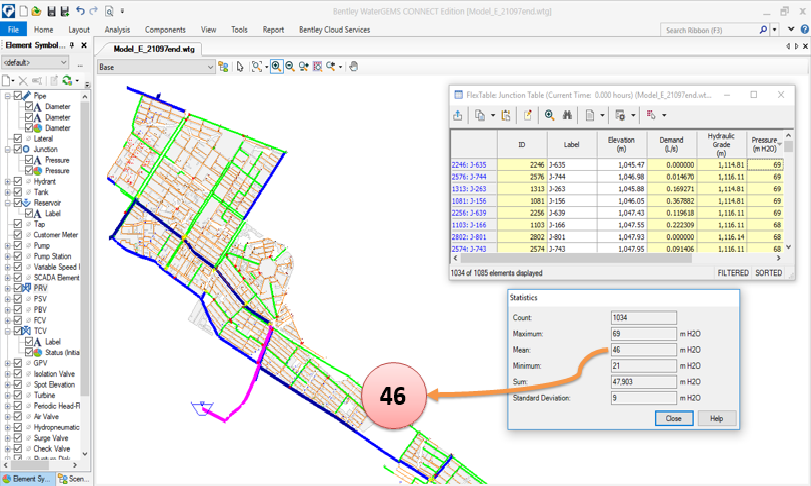Screen dimensions: 811x486
Task: Collapse the Junction tree node
Action: pyautogui.click(x=8, y=149)
